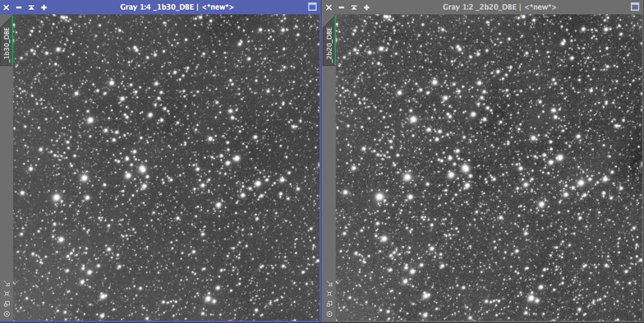Toggle the square frame button on _2b20_DBE title bar

coord(635,7)
